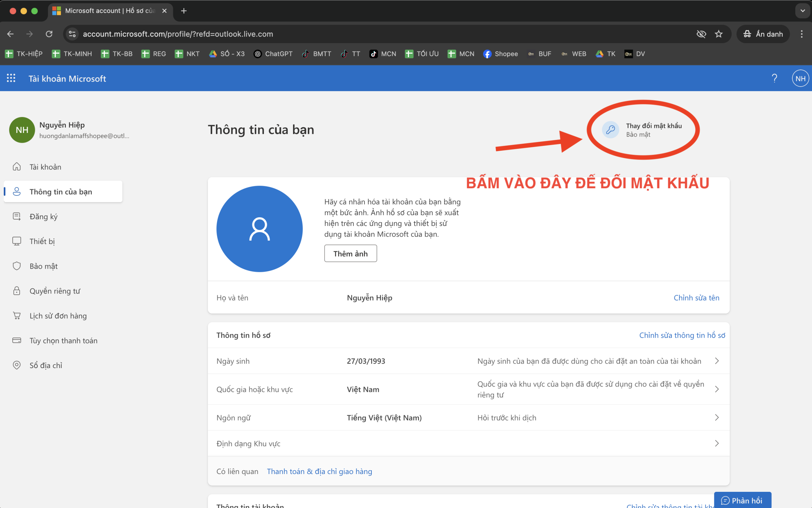Open the DV bookmark

click(635, 54)
